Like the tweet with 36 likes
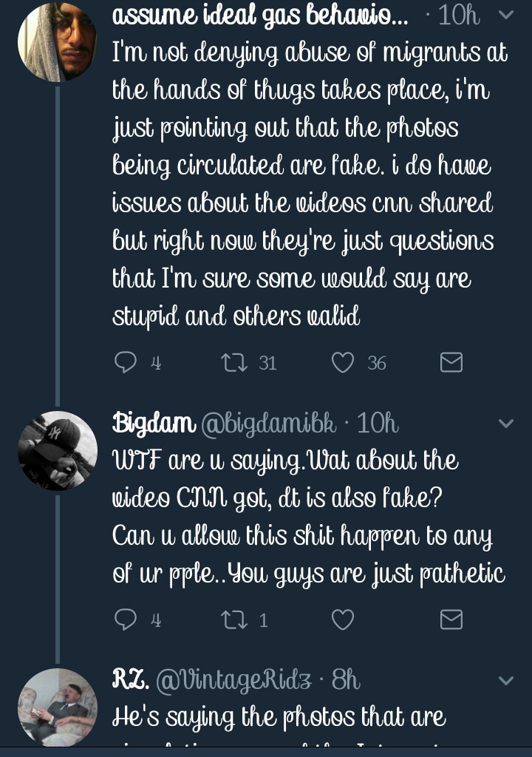This screenshot has height=757, width=532. [x=342, y=362]
